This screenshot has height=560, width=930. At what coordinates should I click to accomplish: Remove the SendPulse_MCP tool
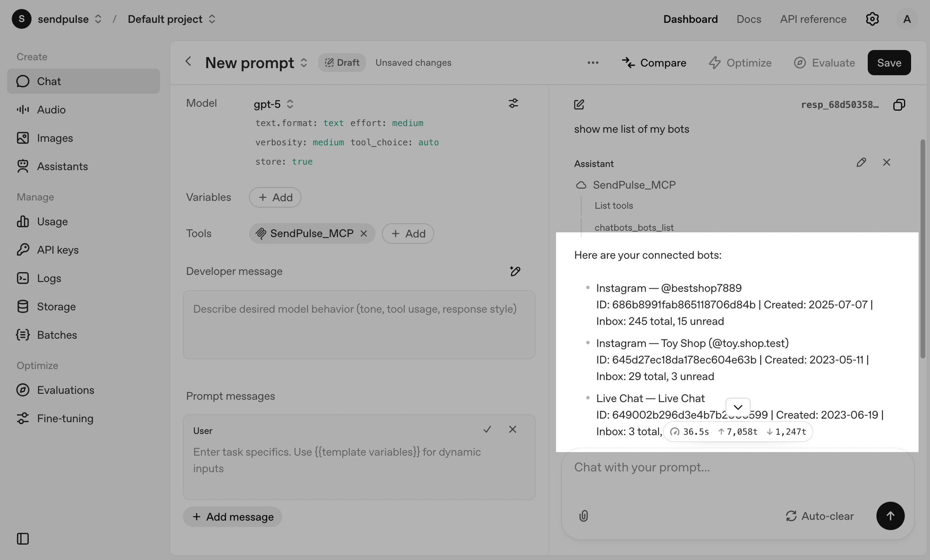click(364, 234)
